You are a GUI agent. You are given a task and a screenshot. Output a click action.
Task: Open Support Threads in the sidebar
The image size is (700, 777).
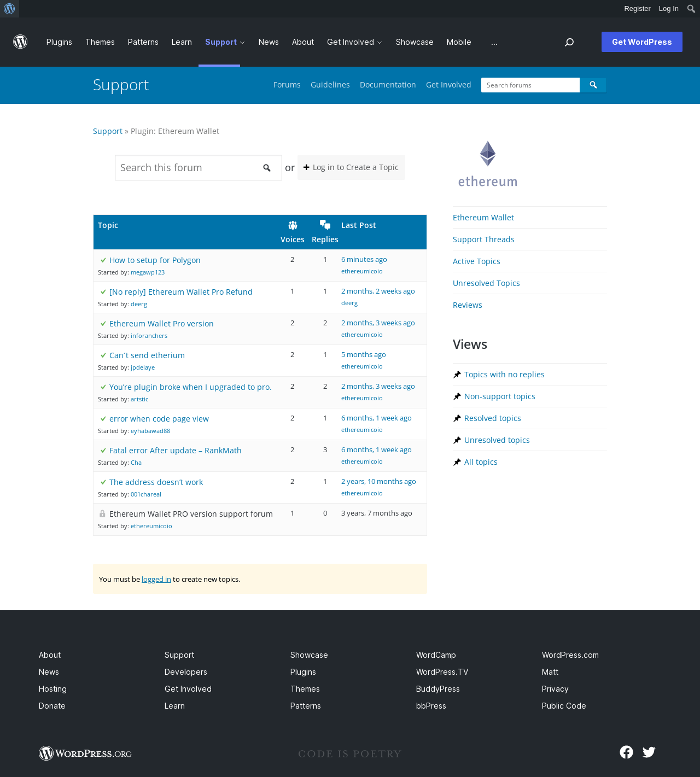click(483, 239)
